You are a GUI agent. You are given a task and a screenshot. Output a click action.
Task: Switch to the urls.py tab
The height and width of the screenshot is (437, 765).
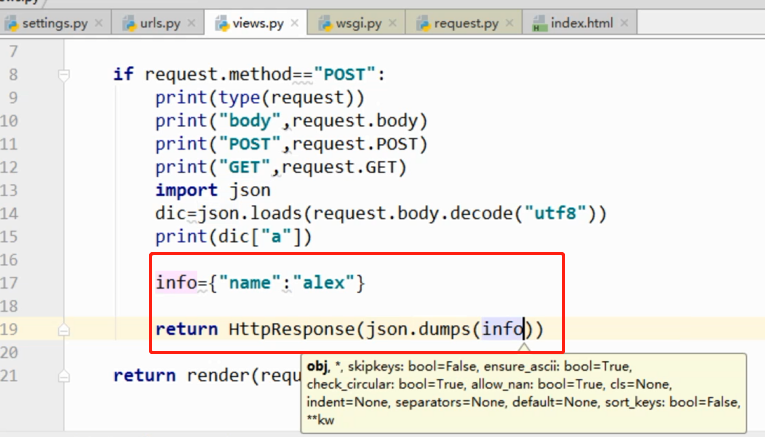pyautogui.click(x=160, y=23)
